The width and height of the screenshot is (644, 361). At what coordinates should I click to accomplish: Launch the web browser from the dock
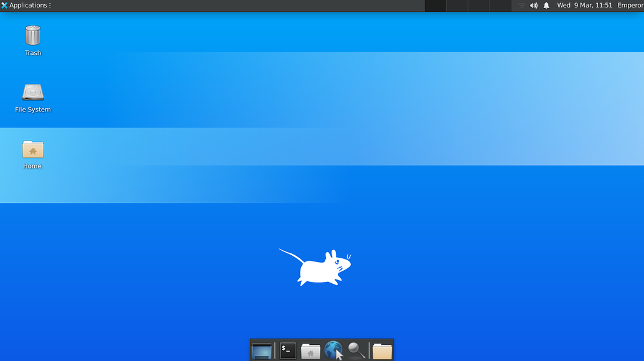coord(334,350)
